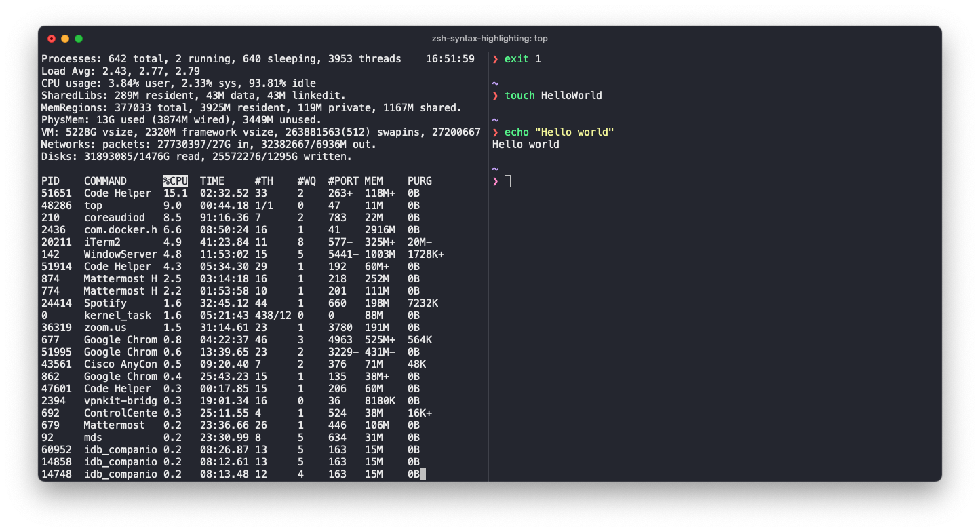Image resolution: width=980 pixels, height=532 pixels.
Task: Click the green zoom traffic-light button
Action: tap(79, 39)
